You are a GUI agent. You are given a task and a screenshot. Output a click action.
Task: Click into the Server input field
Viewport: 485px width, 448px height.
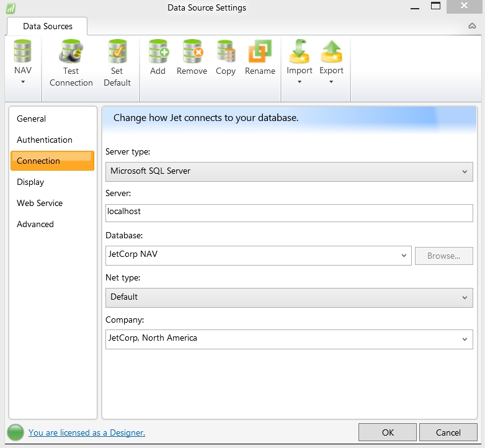pyautogui.click(x=289, y=213)
